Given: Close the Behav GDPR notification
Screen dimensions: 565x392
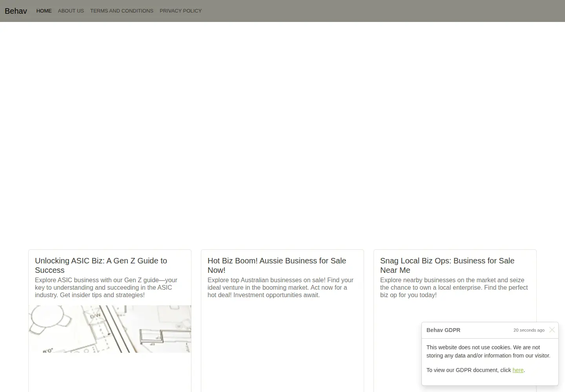Looking at the screenshot, I should click(552, 330).
